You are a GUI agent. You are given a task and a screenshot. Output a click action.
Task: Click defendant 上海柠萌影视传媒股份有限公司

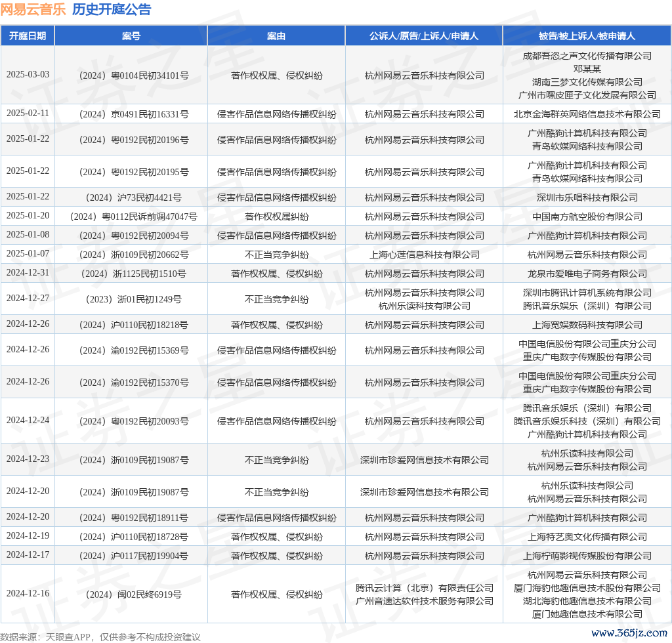(x=587, y=556)
